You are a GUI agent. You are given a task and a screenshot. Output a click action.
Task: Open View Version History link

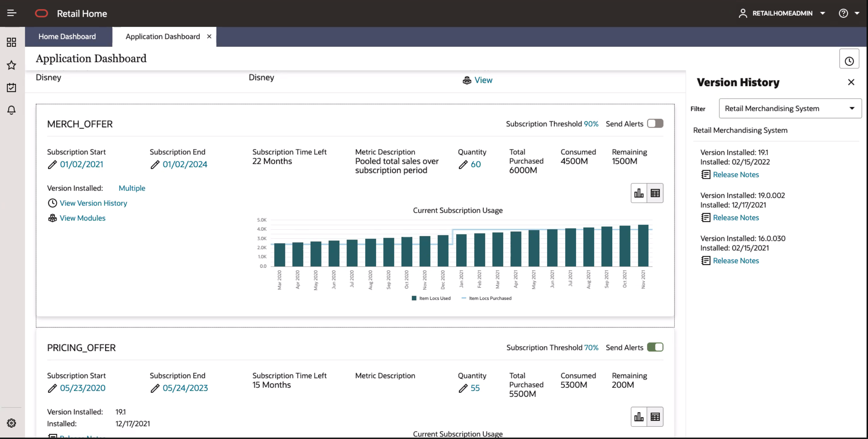(x=93, y=203)
